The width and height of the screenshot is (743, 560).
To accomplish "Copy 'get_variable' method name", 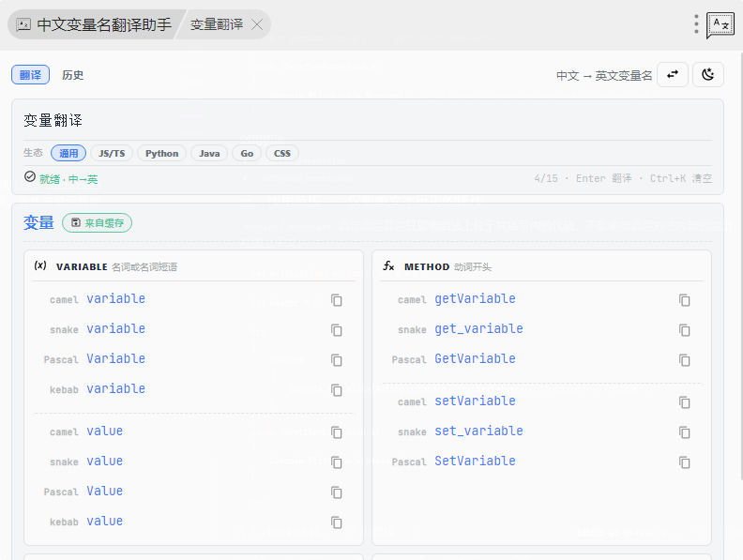I will click(x=684, y=330).
